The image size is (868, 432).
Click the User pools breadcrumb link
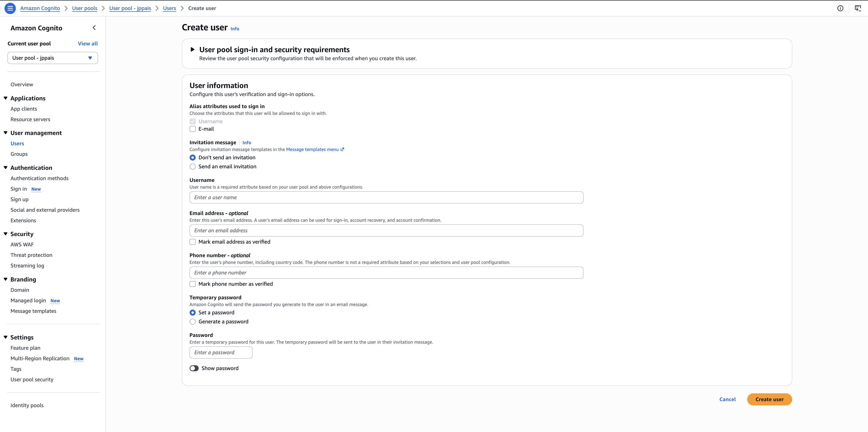coord(85,9)
